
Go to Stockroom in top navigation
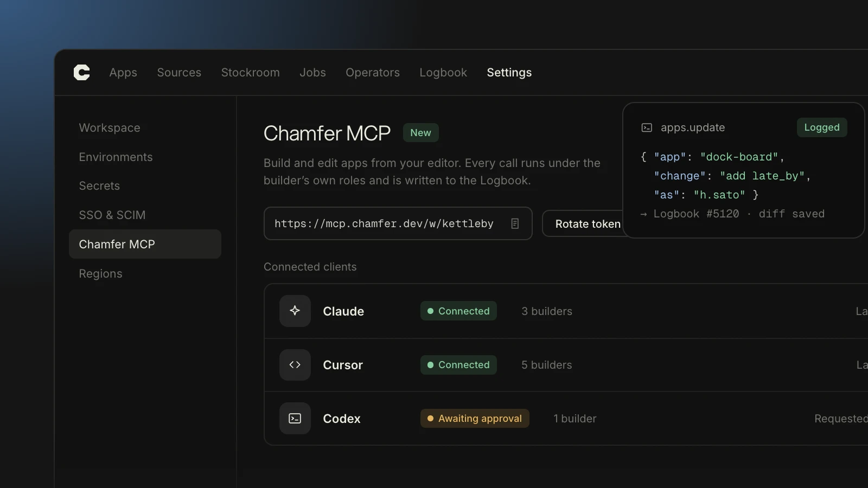(251, 73)
